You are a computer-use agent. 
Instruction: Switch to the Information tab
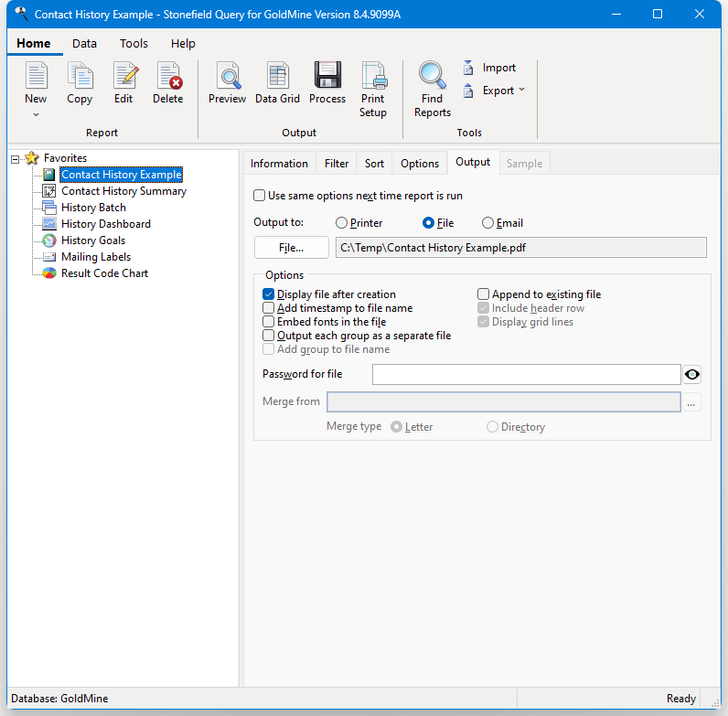(279, 164)
